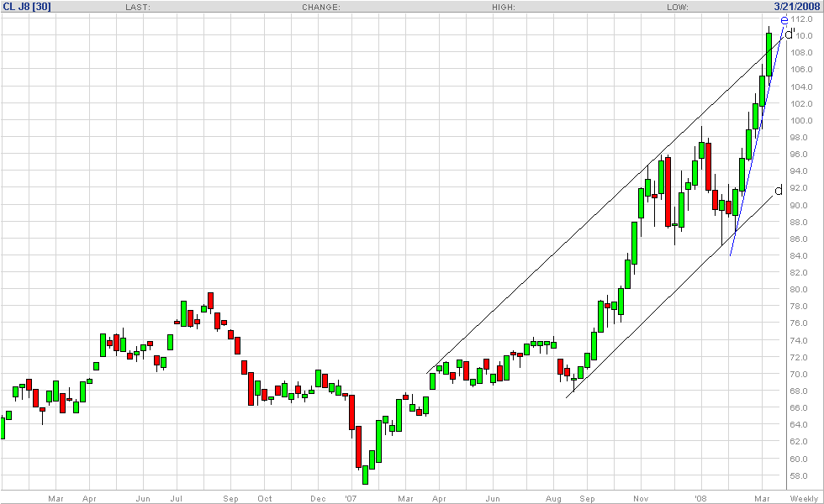Select the HIGH: header field
The height and width of the screenshot is (504, 824).
click(504, 8)
